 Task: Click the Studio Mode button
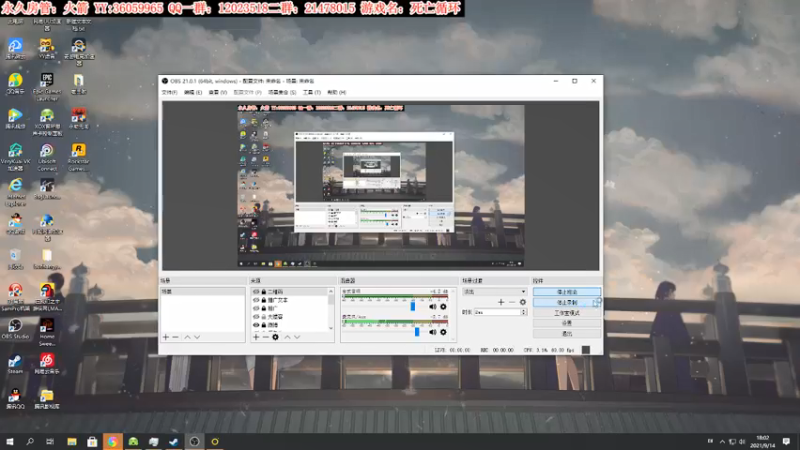[567, 313]
